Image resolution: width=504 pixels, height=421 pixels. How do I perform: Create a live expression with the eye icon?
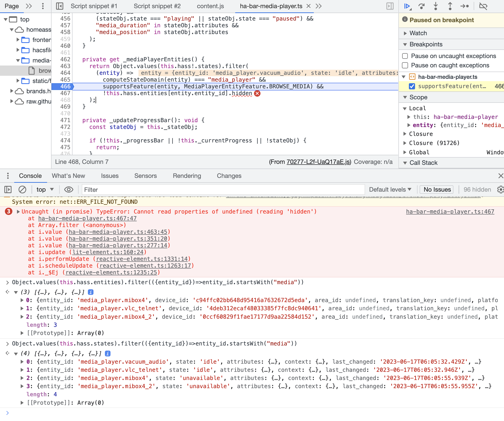click(x=69, y=189)
